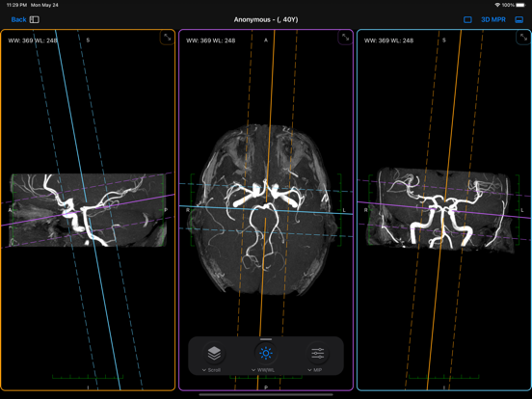Expand the sagittal viewport to fullscreen
The width and height of the screenshot is (532, 399).
(168, 38)
